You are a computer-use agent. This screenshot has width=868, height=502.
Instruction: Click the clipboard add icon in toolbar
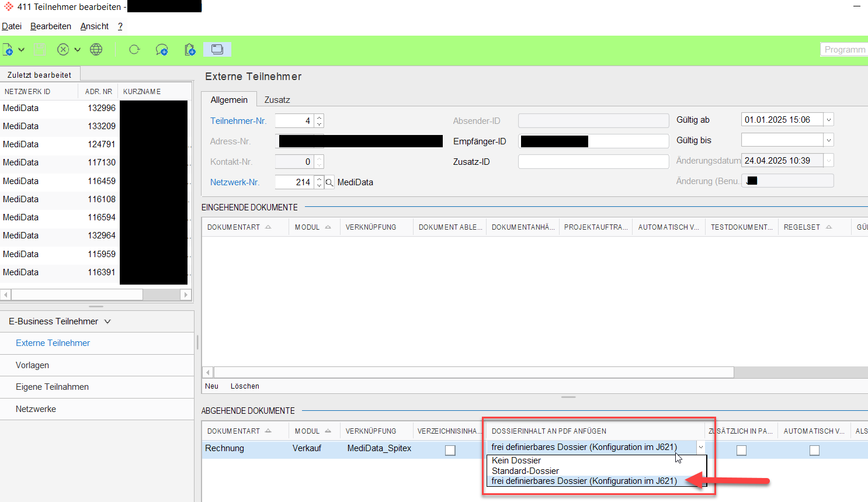(190, 50)
